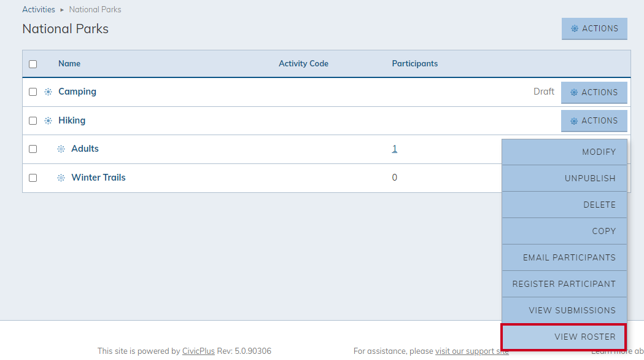This screenshot has height=360, width=644.
Task: Open the Camping Actions dropdown
Action: [x=594, y=93]
